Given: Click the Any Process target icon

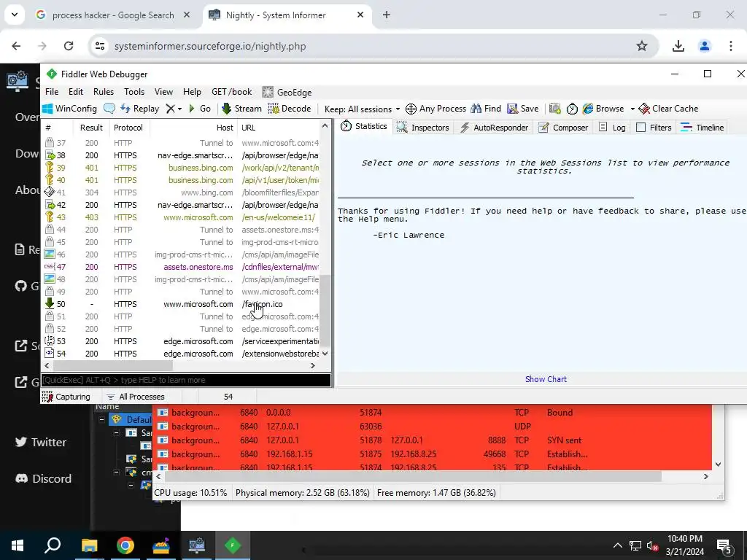Looking at the screenshot, I should pos(411,109).
